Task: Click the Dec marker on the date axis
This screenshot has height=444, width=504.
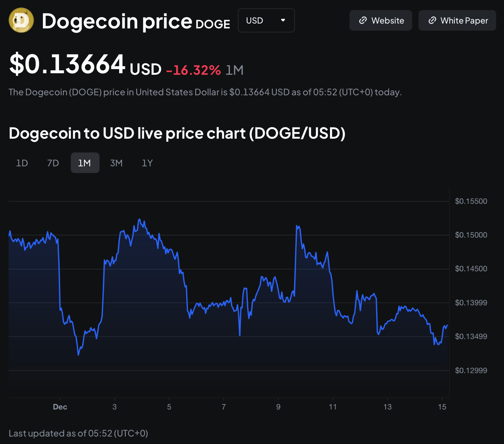Action: click(60, 407)
